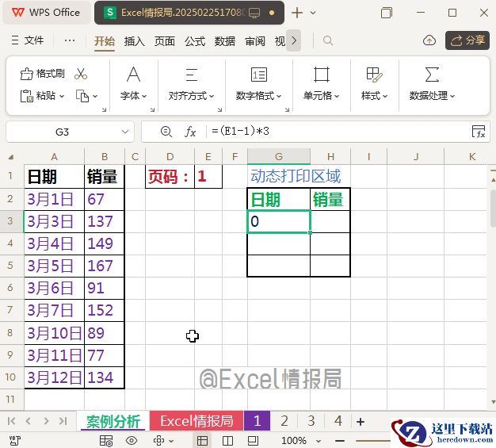Click the WPS Office home logo
Viewport: 496px width, 448px height.
(46, 13)
